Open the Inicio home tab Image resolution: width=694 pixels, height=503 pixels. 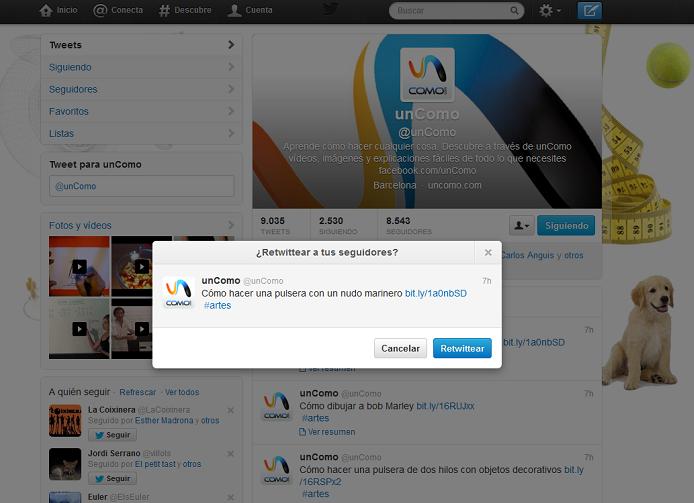tap(58, 10)
